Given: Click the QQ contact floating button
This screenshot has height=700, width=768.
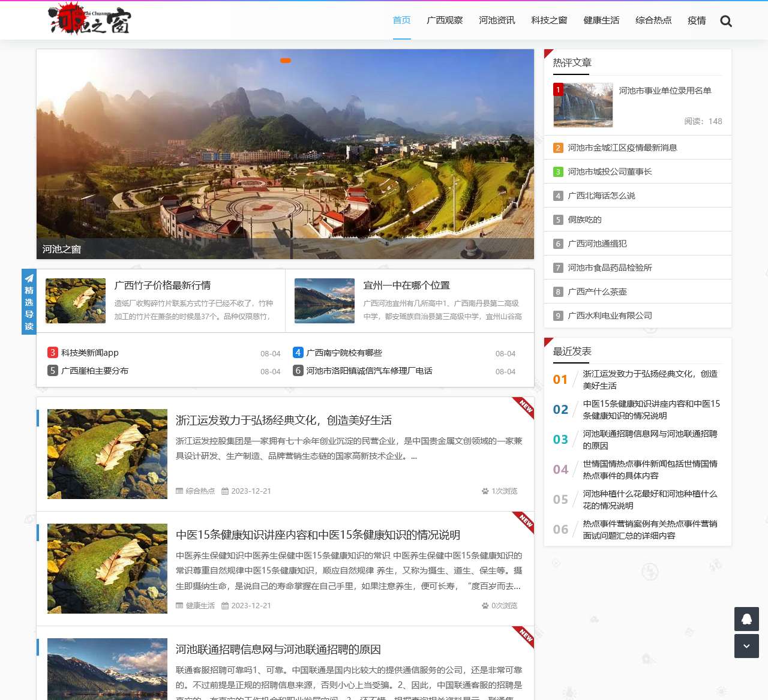Looking at the screenshot, I should (746, 619).
